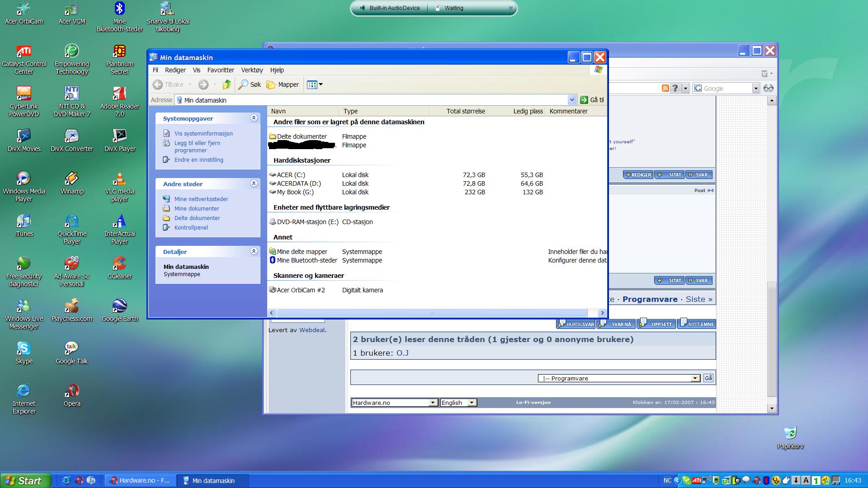Viewport: 868px width, 488px height.
Task: Switch to Hardware.no taskbar button
Action: pyautogui.click(x=140, y=480)
